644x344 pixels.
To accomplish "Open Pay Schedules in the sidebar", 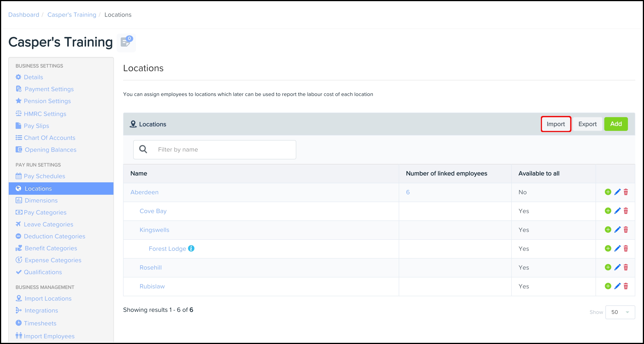I will (44, 176).
